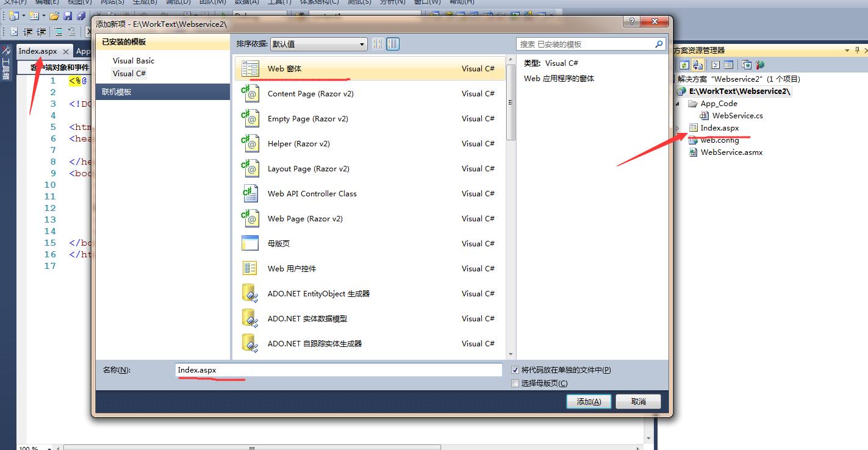
Task: Open the Solution Explorer window options dropdown
Action: click(846, 50)
